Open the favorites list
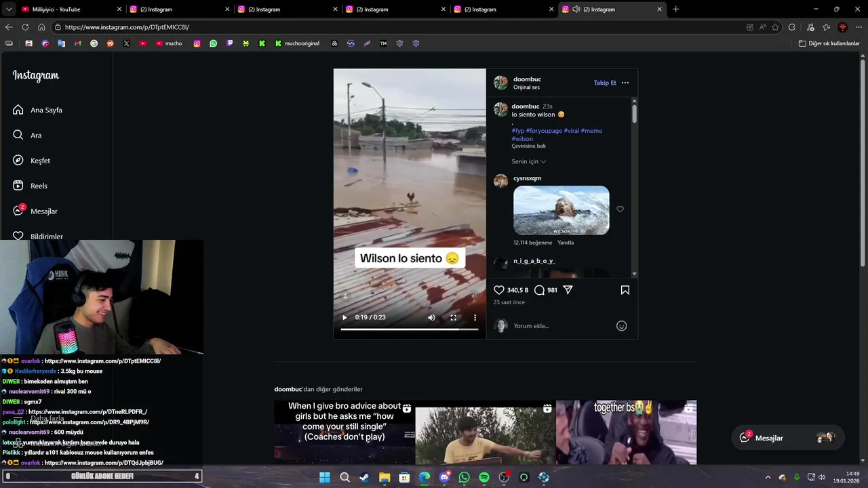This screenshot has height=488, width=868. tap(826, 27)
